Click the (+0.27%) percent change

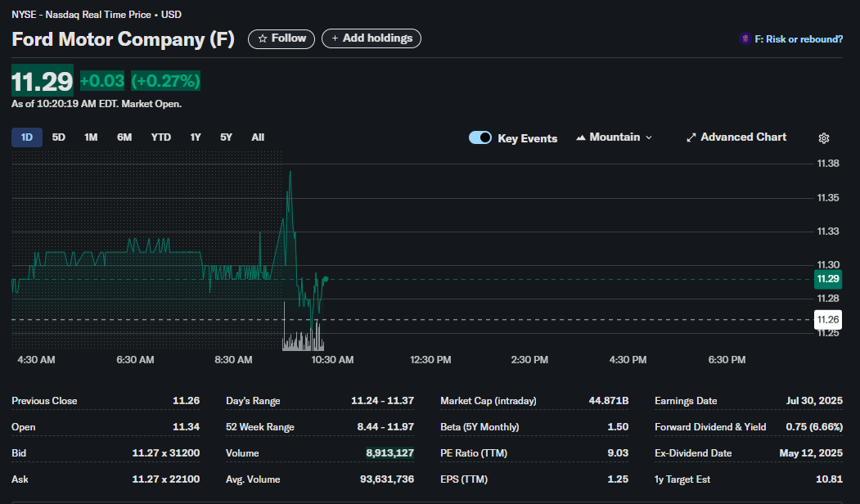[165, 81]
